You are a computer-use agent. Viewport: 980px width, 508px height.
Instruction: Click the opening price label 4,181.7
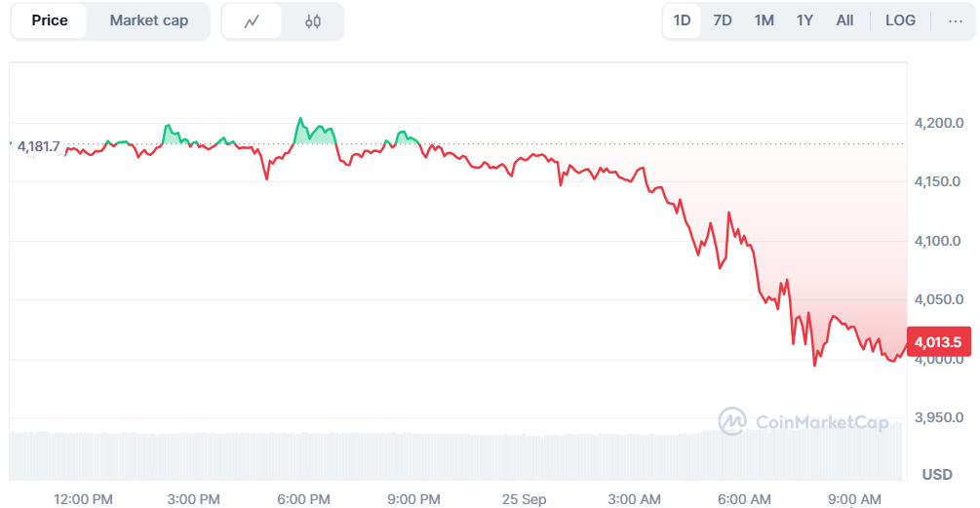(x=38, y=146)
